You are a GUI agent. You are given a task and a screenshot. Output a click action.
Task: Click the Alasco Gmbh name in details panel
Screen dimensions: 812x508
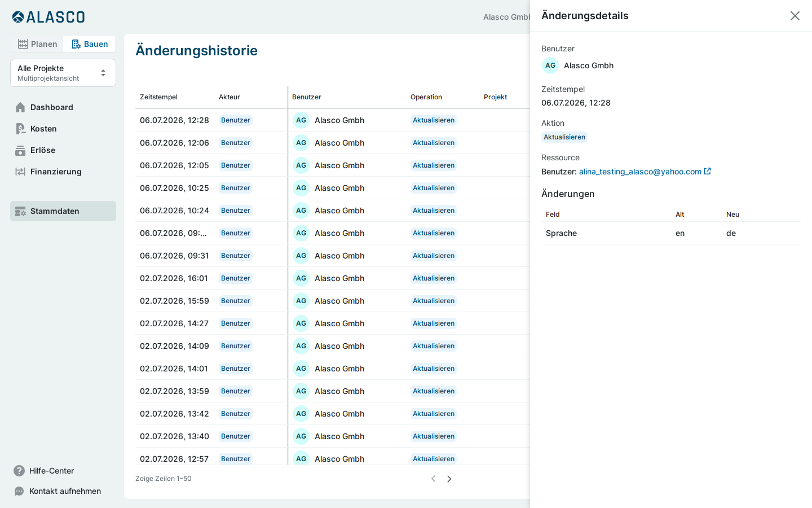click(x=589, y=65)
